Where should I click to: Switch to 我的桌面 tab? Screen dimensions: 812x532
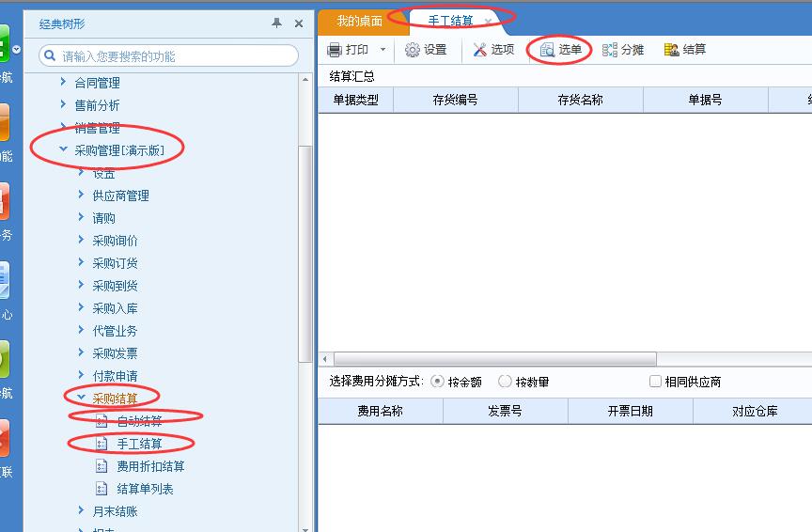359,21
